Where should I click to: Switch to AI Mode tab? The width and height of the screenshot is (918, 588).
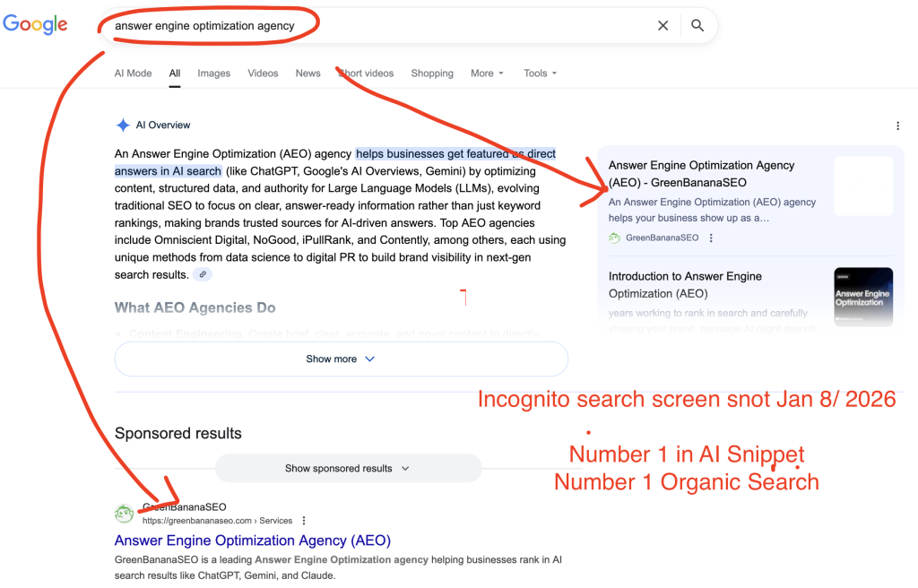click(133, 73)
